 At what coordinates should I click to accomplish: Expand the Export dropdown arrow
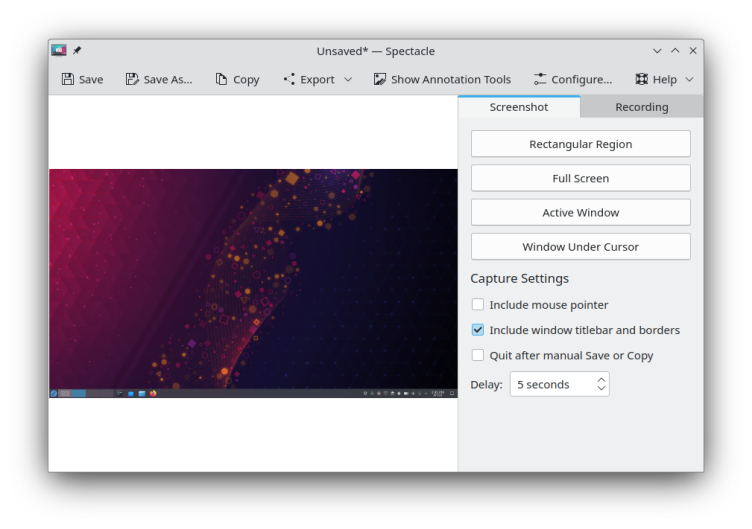pyautogui.click(x=348, y=79)
